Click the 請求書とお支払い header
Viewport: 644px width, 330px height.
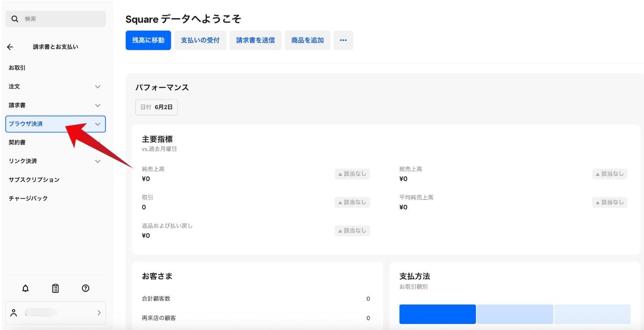(55, 47)
